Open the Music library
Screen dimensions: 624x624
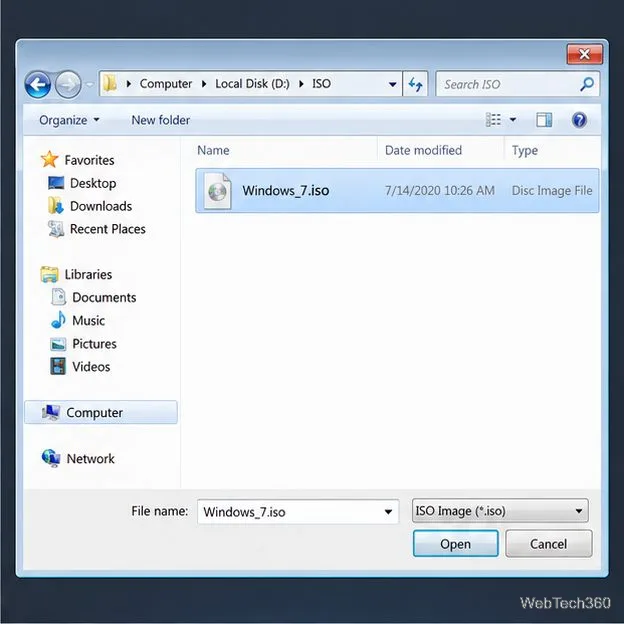click(x=88, y=320)
